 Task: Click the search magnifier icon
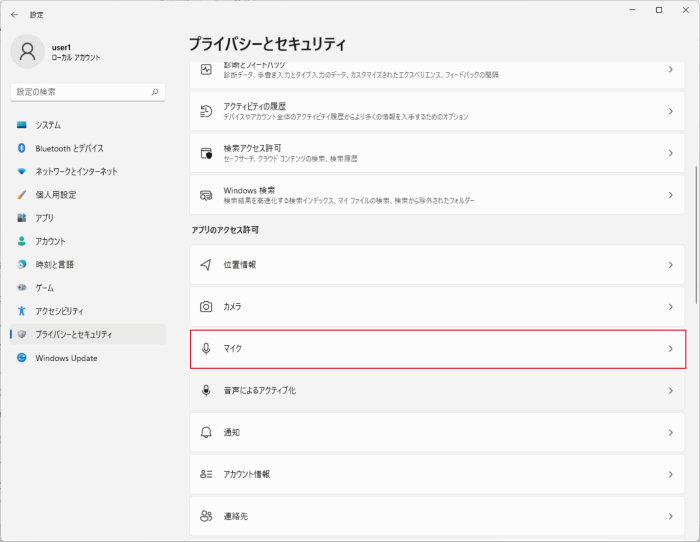pyautogui.click(x=155, y=92)
